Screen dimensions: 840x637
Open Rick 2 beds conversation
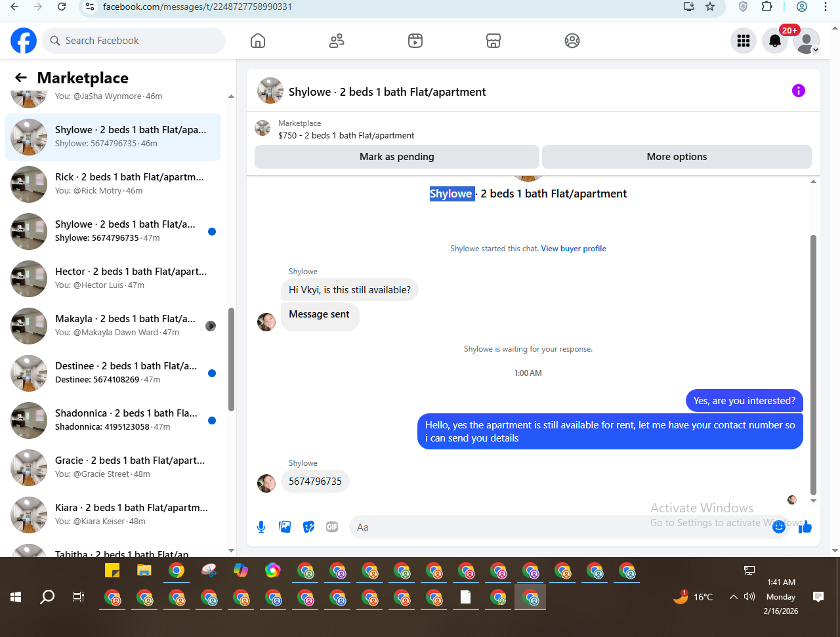[113, 184]
